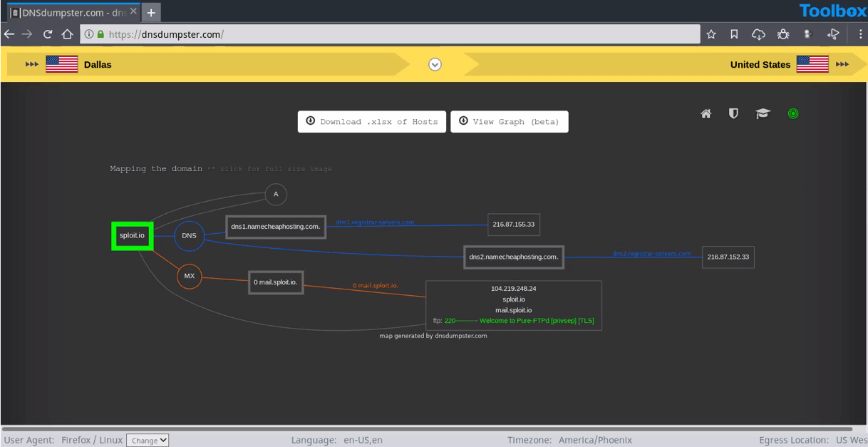
Task: Click the page home icon on dark header
Action: [706, 113]
